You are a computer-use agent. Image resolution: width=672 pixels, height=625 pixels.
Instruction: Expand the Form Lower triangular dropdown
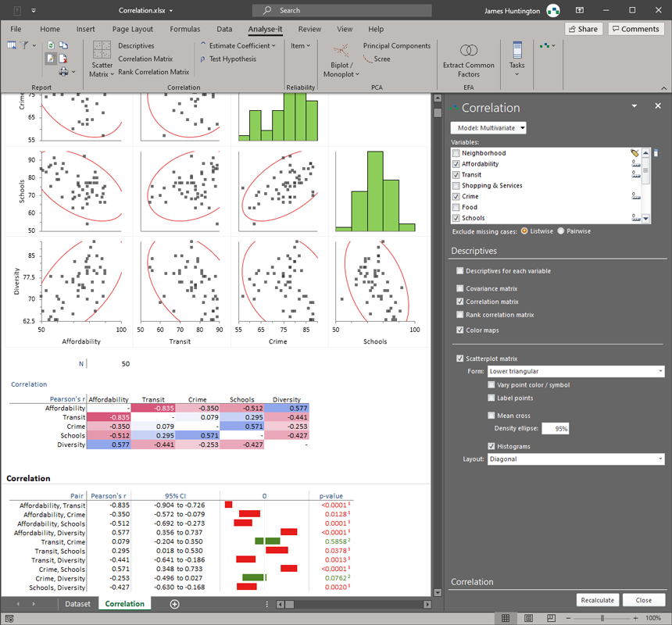point(576,372)
